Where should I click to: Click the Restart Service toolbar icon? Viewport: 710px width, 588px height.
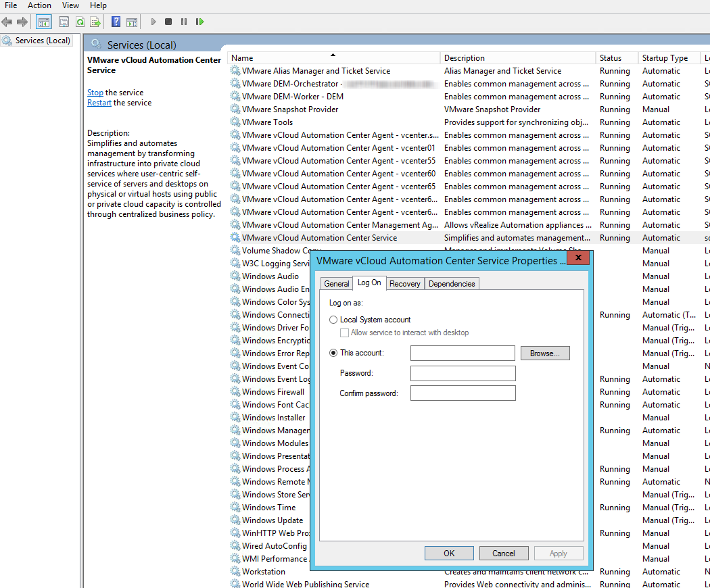199,22
